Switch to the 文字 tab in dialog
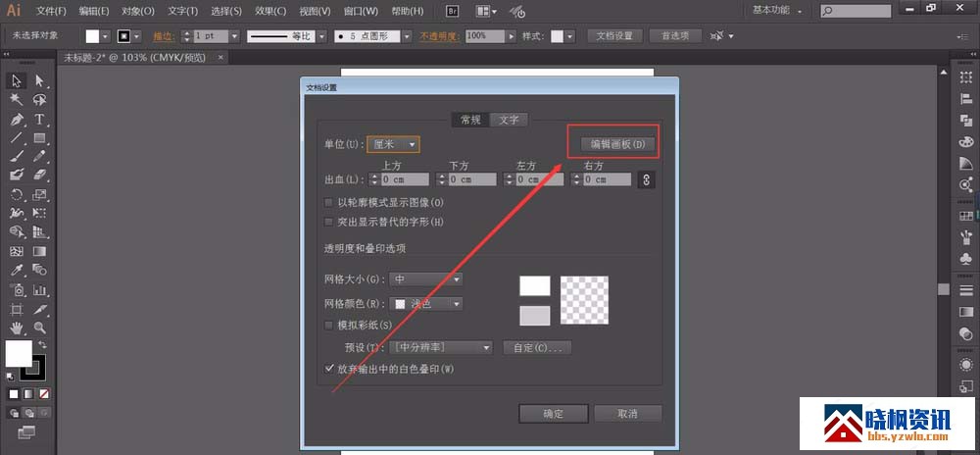980x455 pixels. (509, 120)
